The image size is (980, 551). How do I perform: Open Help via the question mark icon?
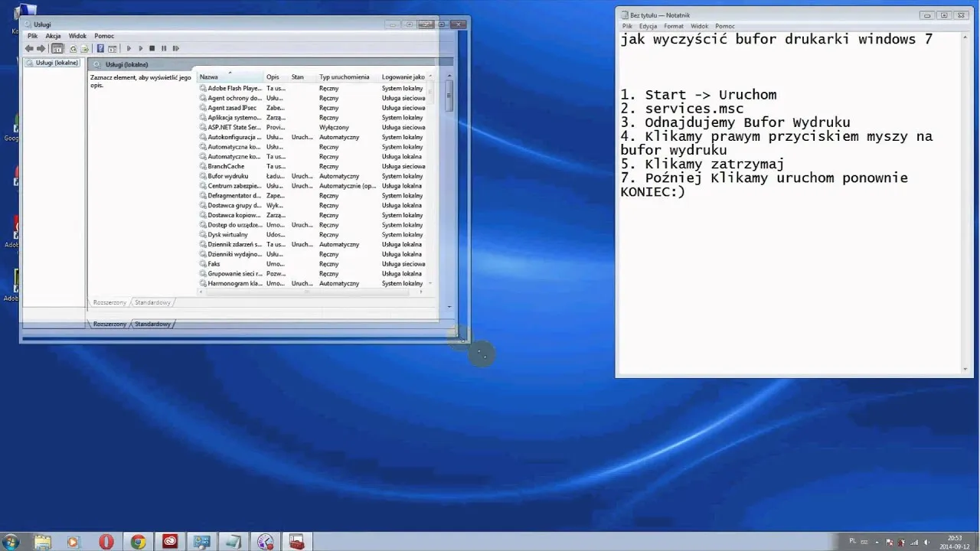click(x=100, y=48)
